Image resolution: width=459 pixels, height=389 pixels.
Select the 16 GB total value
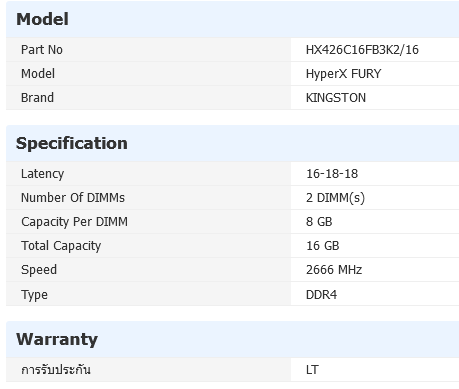coord(323,246)
